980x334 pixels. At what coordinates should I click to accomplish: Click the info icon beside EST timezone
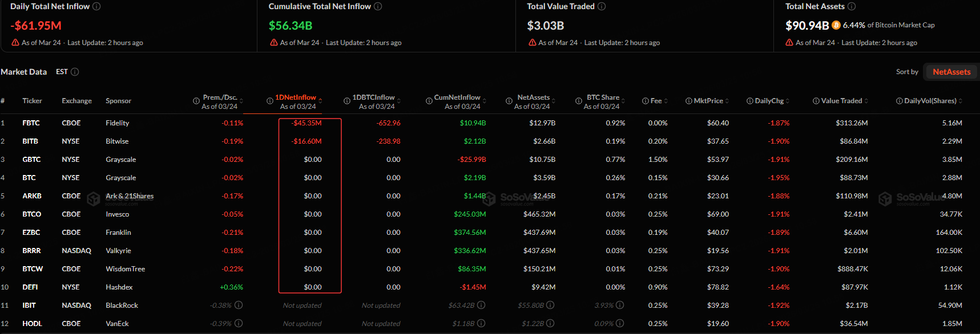coord(75,72)
